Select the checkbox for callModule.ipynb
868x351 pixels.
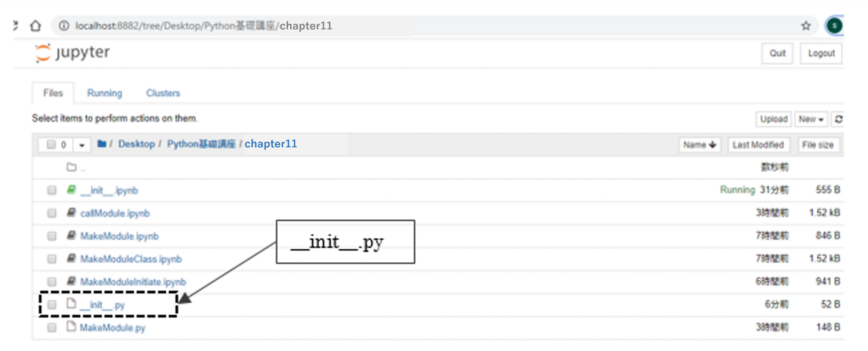click(52, 213)
